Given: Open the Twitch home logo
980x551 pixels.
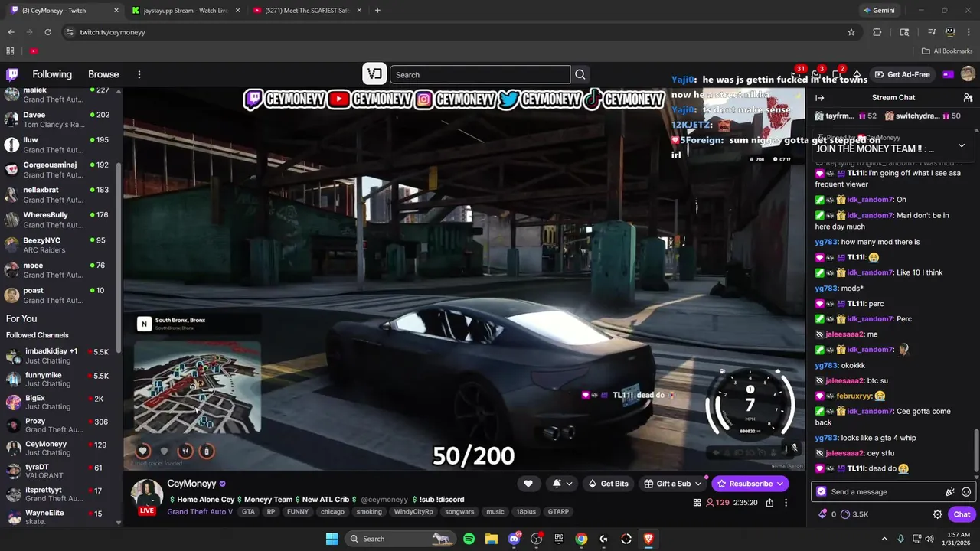Looking at the screenshot, I should [x=12, y=74].
